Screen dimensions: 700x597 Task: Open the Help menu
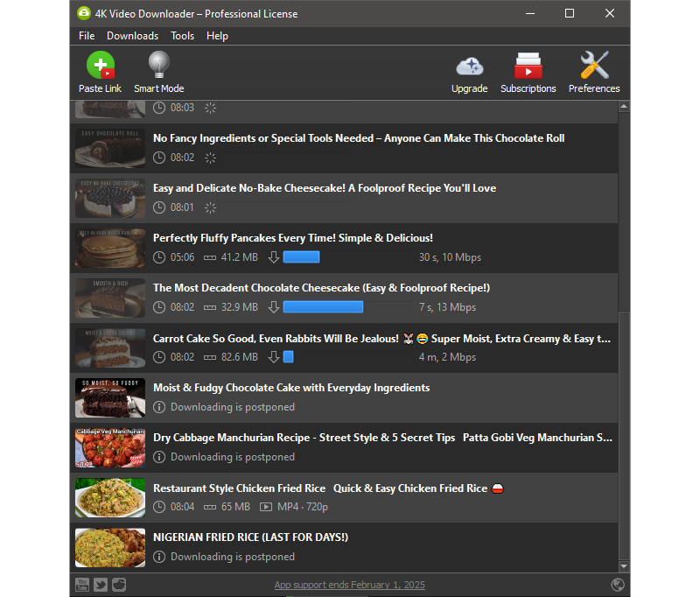pos(217,36)
